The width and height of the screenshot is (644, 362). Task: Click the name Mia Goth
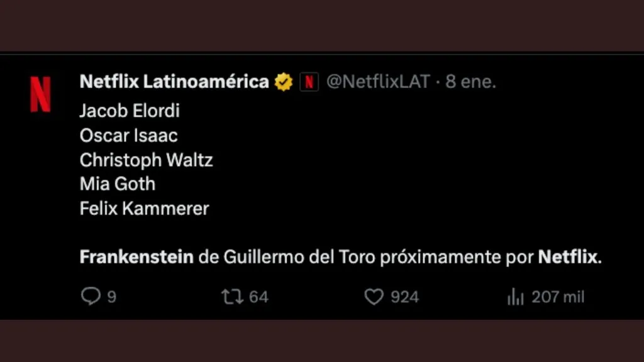(x=116, y=184)
